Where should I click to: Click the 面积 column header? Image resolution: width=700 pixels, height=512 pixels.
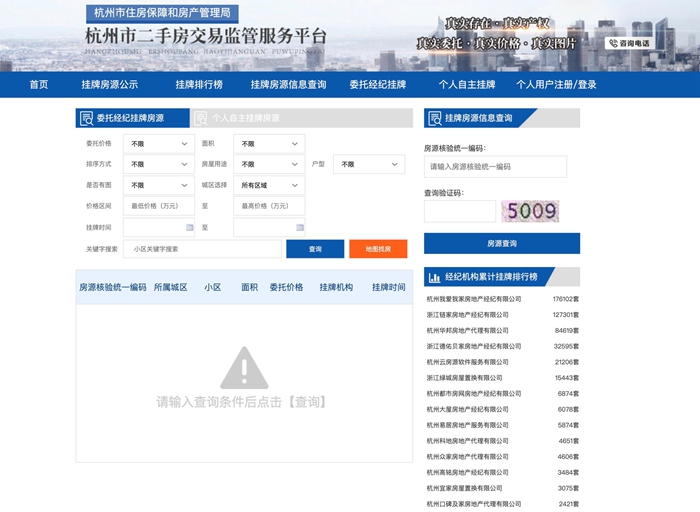(250, 287)
